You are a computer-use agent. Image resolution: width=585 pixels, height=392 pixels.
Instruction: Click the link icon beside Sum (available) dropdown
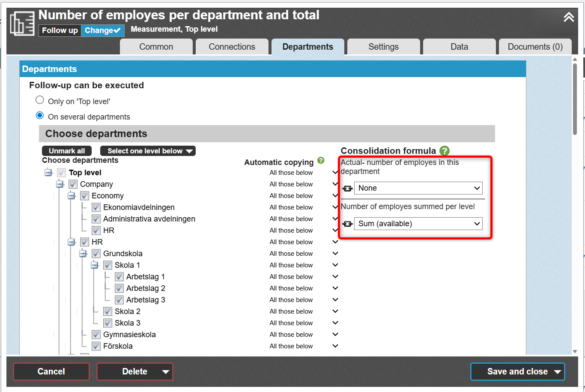pos(347,224)
